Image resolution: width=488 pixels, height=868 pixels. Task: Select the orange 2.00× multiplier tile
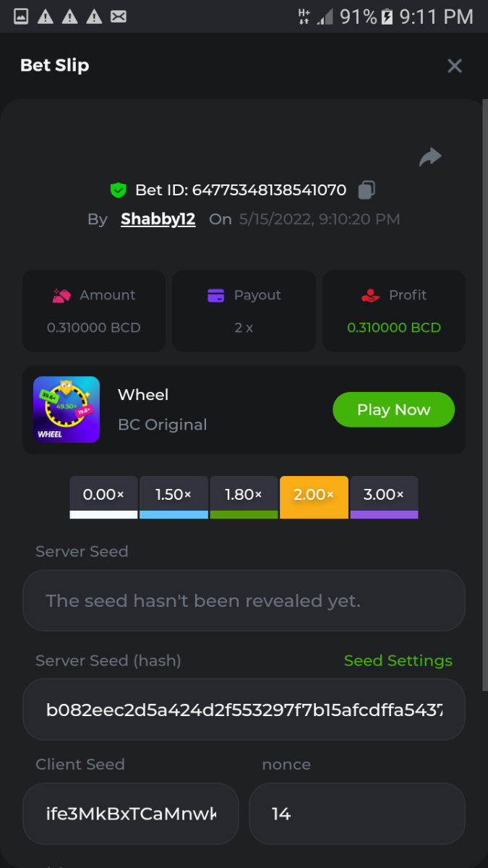click(x=314, y=497)
